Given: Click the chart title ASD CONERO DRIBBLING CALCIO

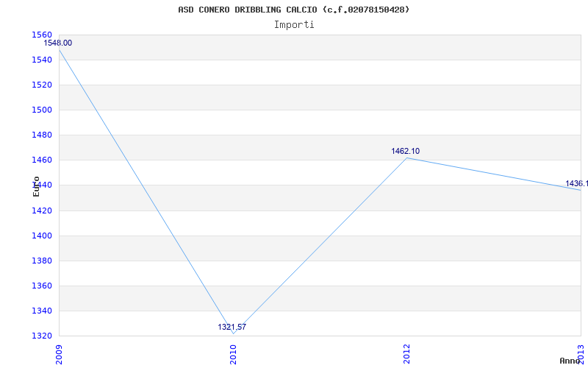Looking at the screenshot, I should click(x=293, y=10).
